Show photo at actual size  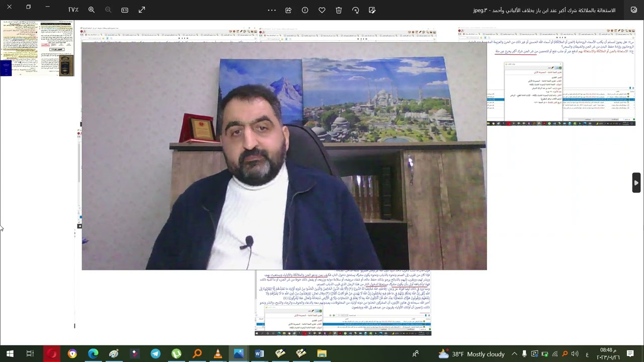click(x=125, y=10)
